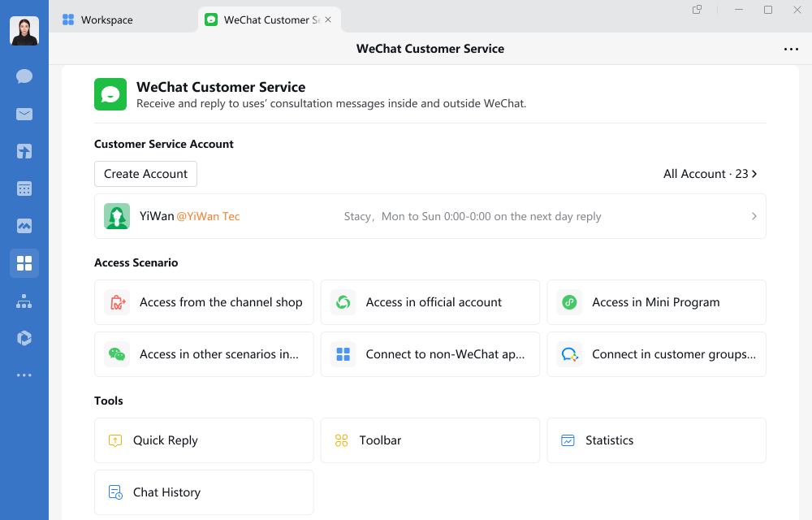Open the three-dot options menu in header
Image resolution: width=812 pixels, height=520 pixels.
(791, 50)
